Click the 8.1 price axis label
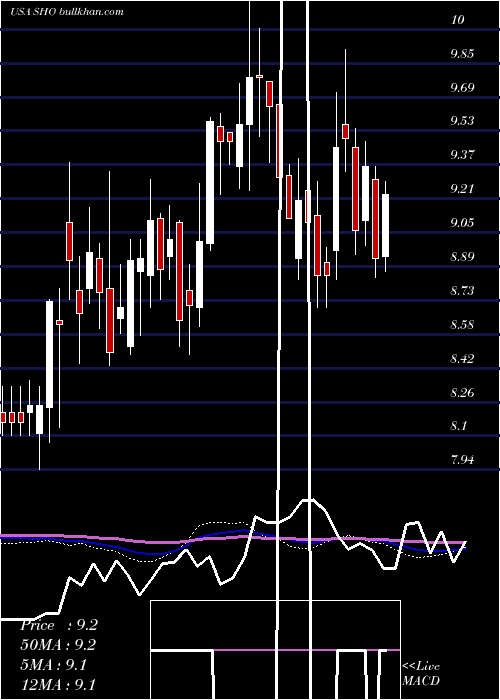Viewport: 500px width, 700px height. coord(458,426)
